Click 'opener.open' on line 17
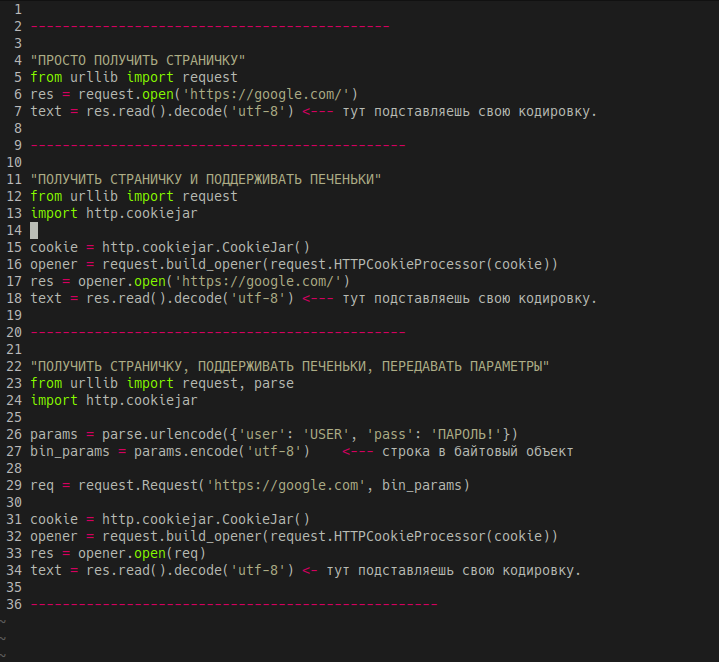The height and width of the screenshot is (662, 719). click(122, 281)
